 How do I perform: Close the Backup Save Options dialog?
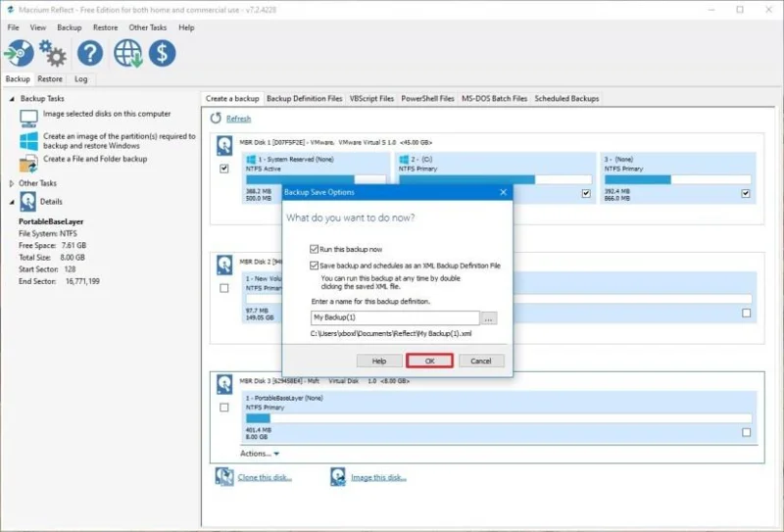(x=503, y=192)
